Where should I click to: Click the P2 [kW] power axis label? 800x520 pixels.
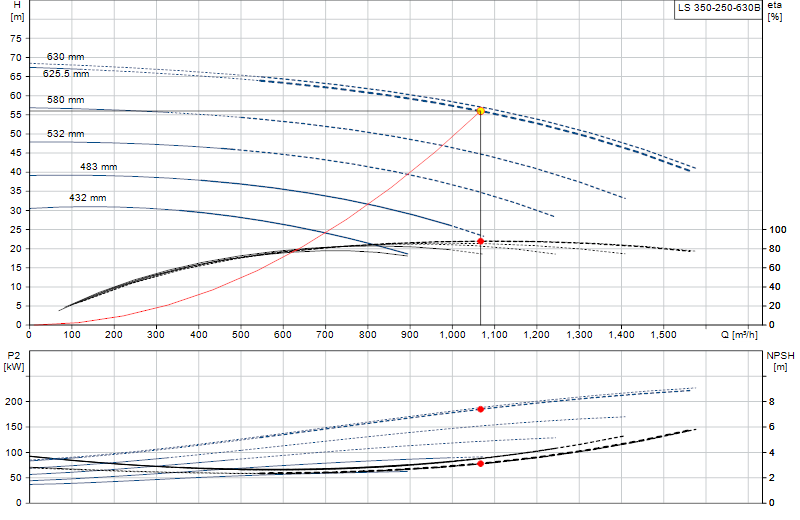[14, 361]
